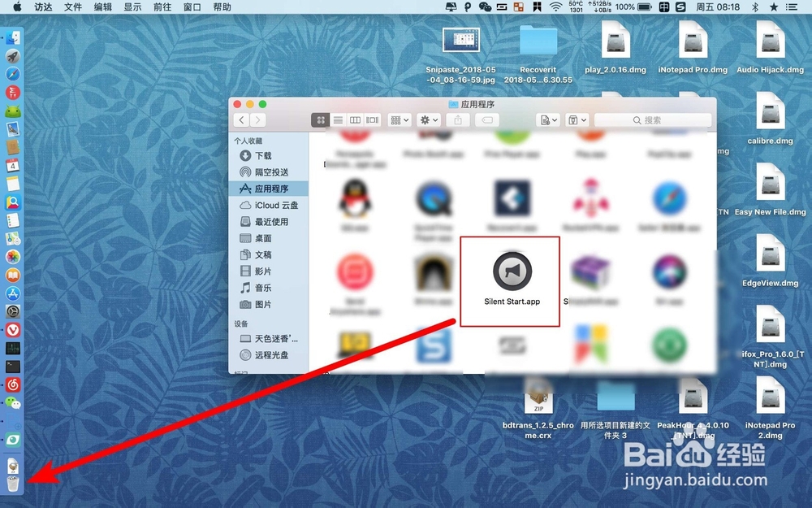Open Calendar from the Dock
This screenshot has width=812, height=508.
coord(13,165)
